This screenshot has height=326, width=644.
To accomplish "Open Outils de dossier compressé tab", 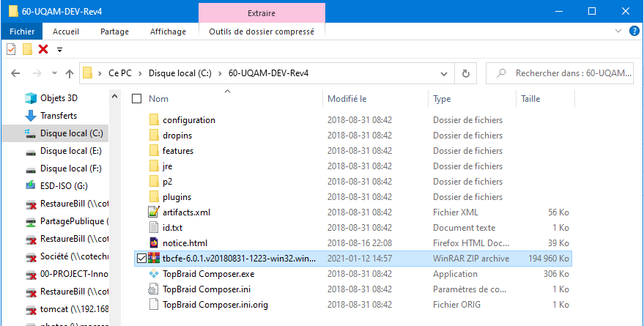I will click(x=262, y=32).
